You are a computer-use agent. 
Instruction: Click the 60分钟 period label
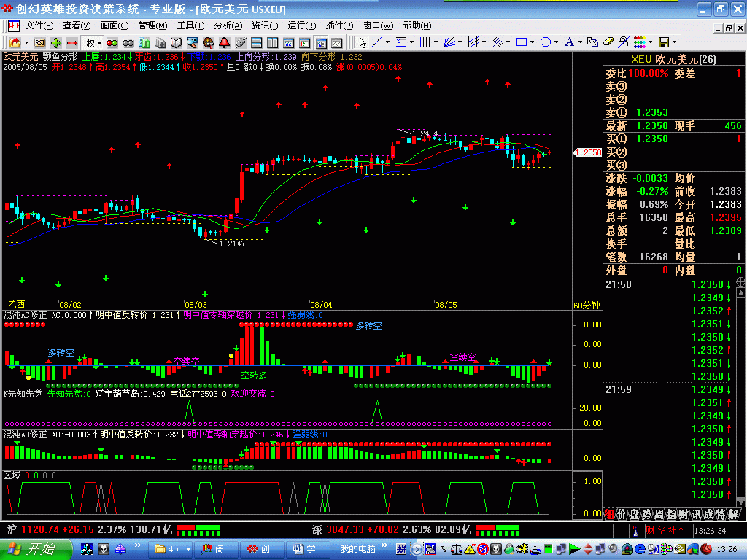587,306
